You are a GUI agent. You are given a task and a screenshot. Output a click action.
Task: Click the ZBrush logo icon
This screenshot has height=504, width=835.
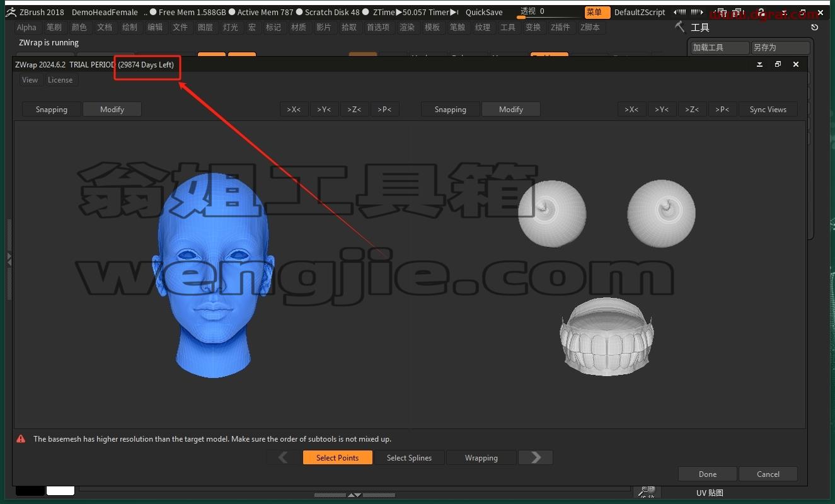pos(11,12)
